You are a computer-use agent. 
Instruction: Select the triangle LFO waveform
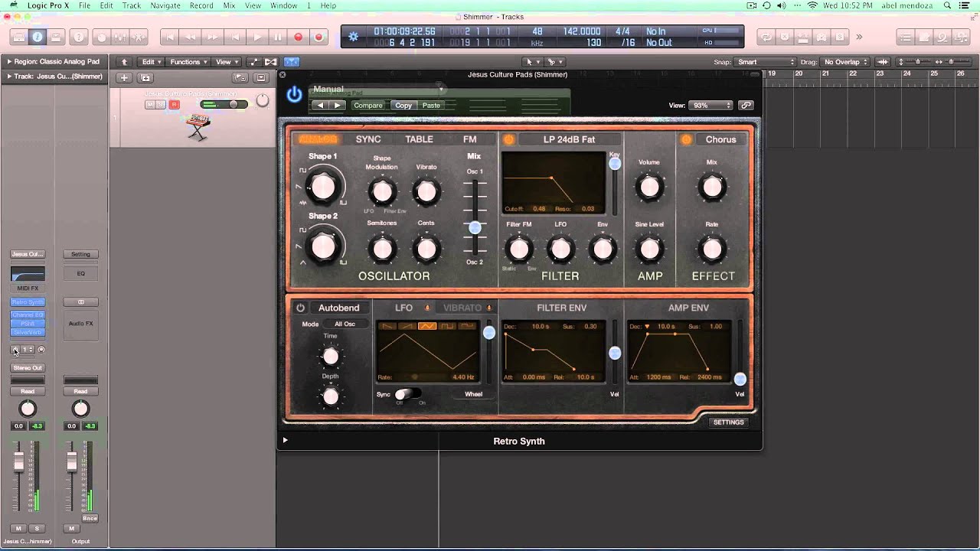(427, 327)
